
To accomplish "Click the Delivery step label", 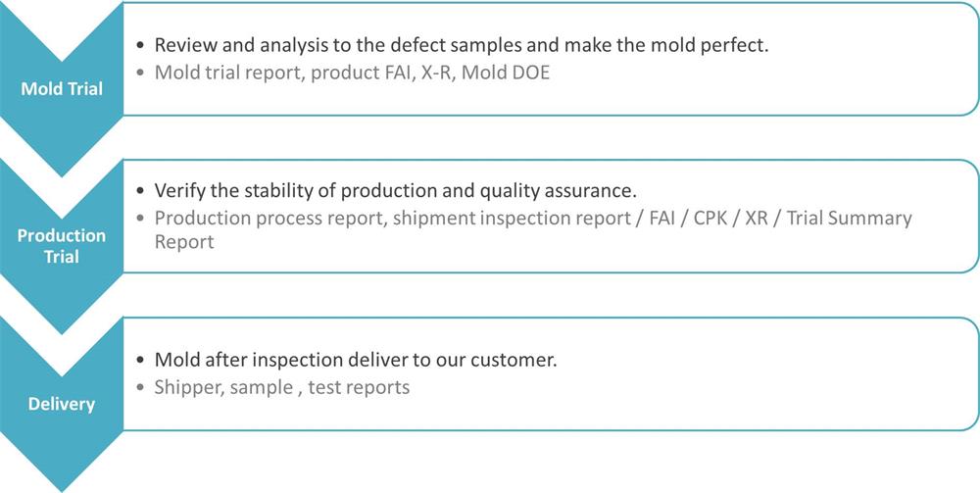I will pyautogui.click(x=62, y=403).
